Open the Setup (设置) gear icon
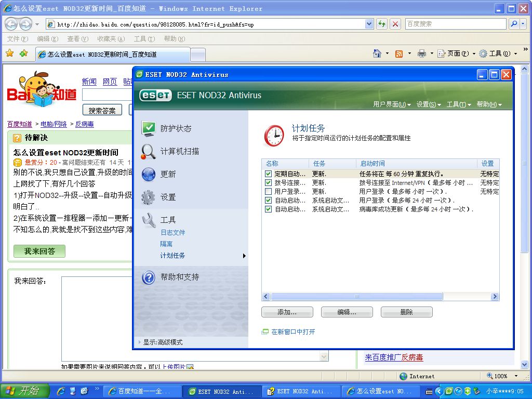532x399 pixels. tap(149, 197)
